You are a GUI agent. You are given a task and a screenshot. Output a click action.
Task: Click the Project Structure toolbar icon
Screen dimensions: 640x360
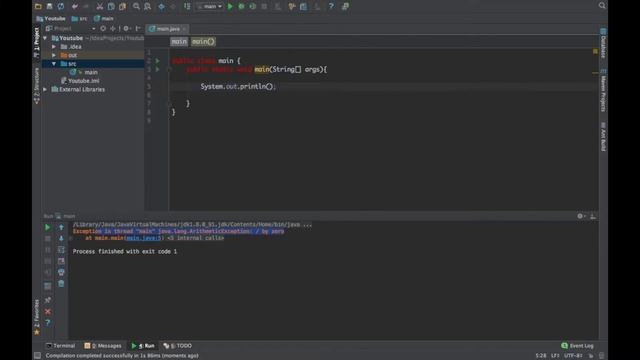[303, 7]
